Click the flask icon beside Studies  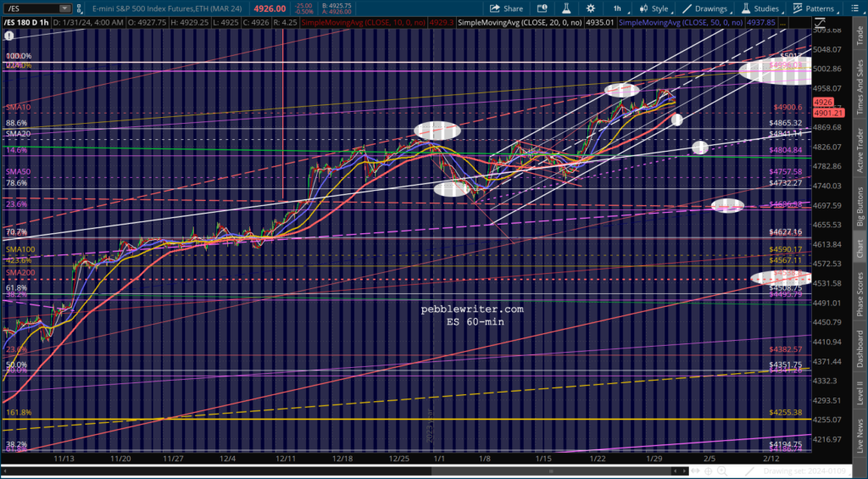746,8
